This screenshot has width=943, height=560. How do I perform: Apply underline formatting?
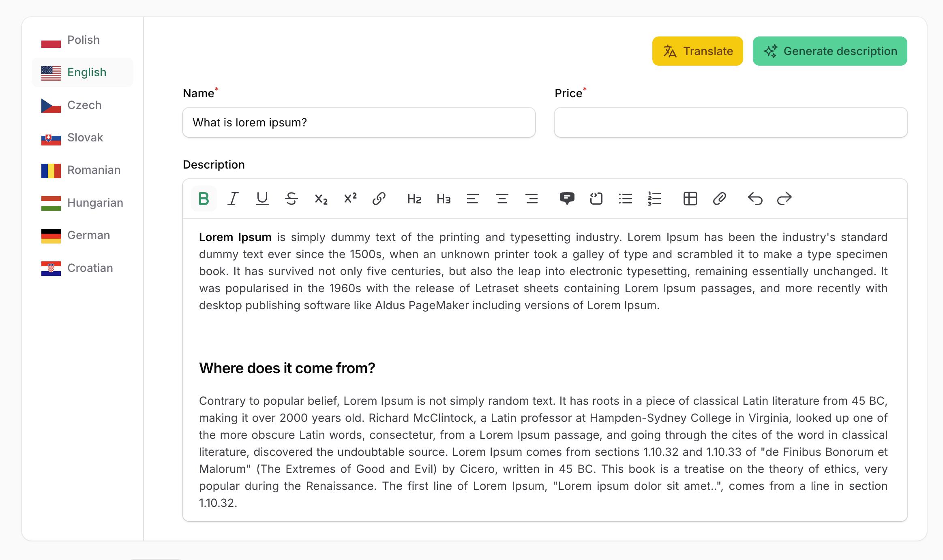pyautogui.click(x=262, y=199)
